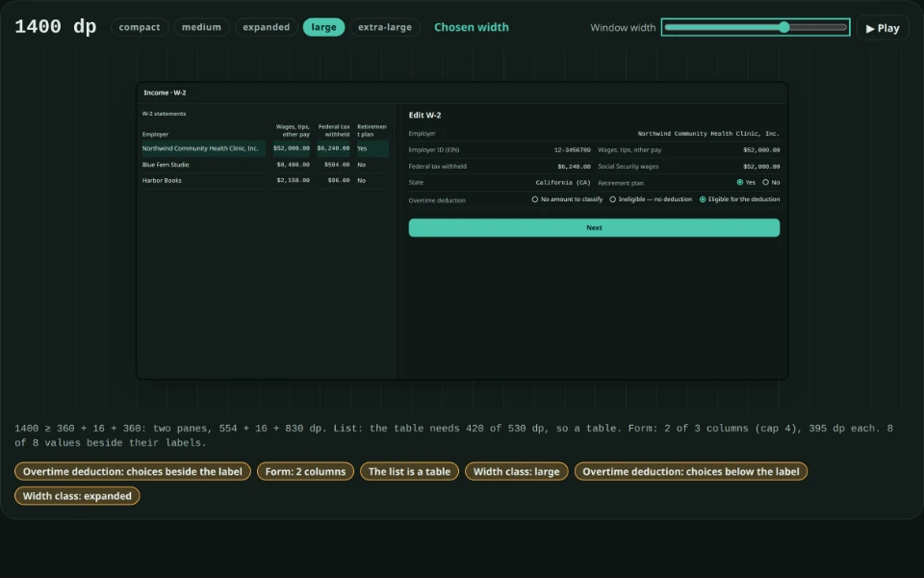Click the $2,150.00 wages cell
Image resolution: width=924 pixels, height=578 pixels.
click(293, 180)
